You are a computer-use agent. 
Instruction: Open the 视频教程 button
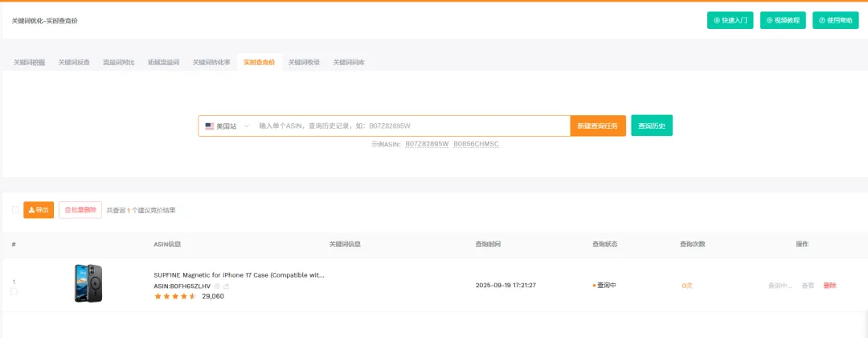783,20
